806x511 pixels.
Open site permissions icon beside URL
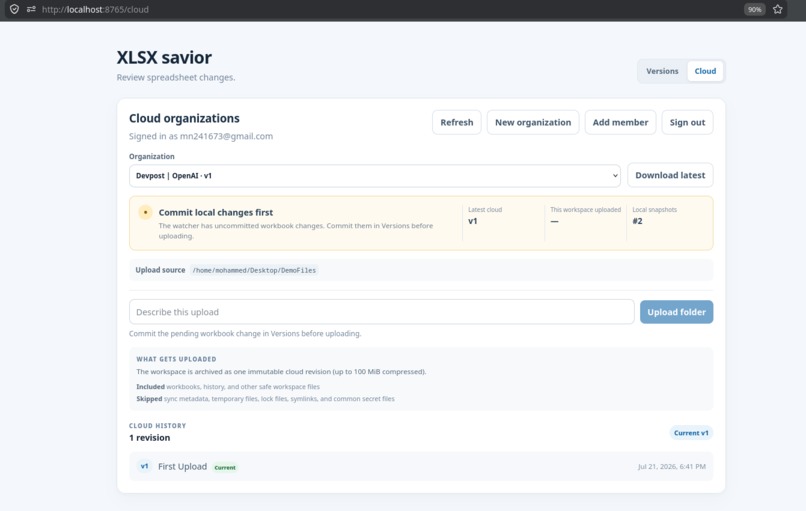(31, 9)
